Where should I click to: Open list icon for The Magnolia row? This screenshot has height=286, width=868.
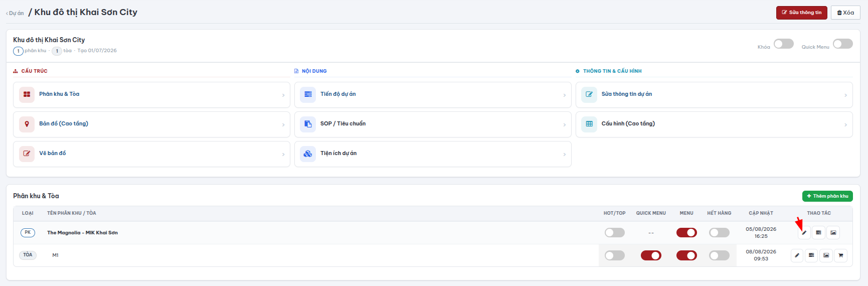coord(819,233)
